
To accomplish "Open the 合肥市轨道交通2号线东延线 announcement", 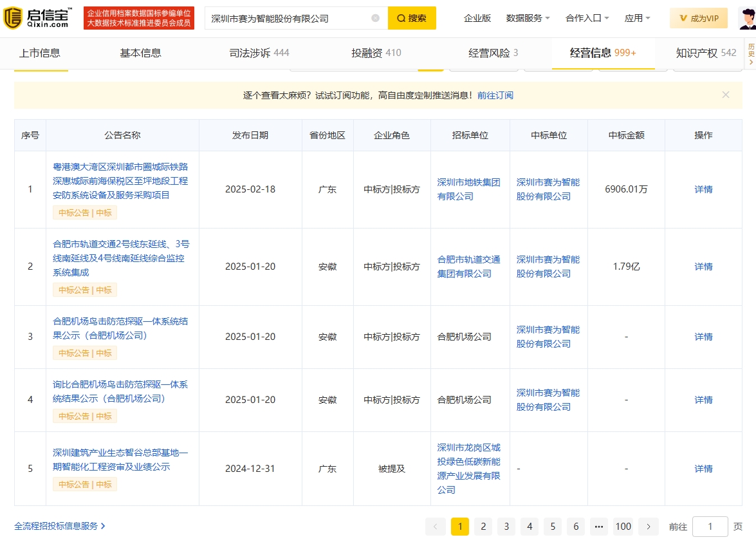I will click(x=121, y=258).
